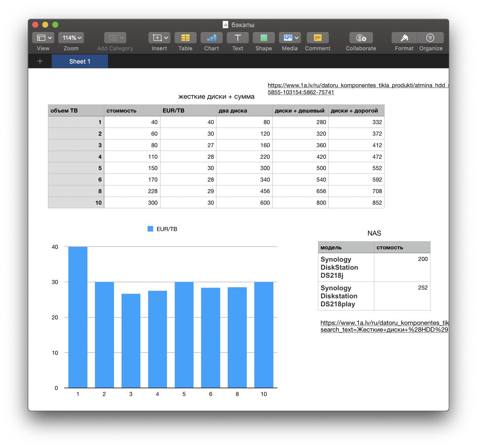Expand the View dropdown
Viewport: 477px width, 448px height.
pyautogui.click(x=43, y=38)
